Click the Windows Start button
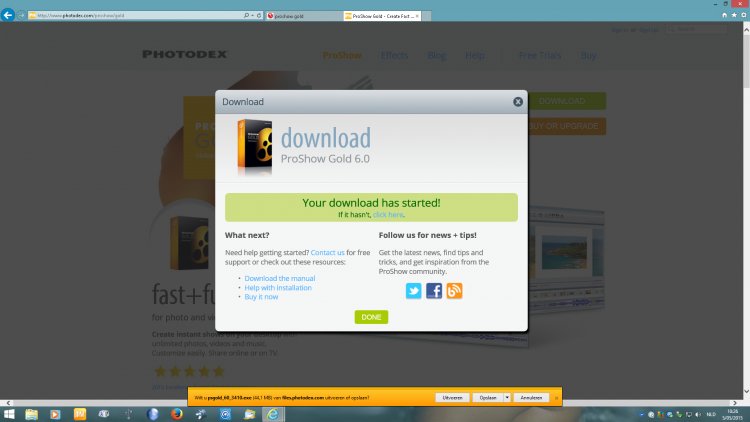Image resolution: width=750 pixels, height=422 pixels. (10, 413)
